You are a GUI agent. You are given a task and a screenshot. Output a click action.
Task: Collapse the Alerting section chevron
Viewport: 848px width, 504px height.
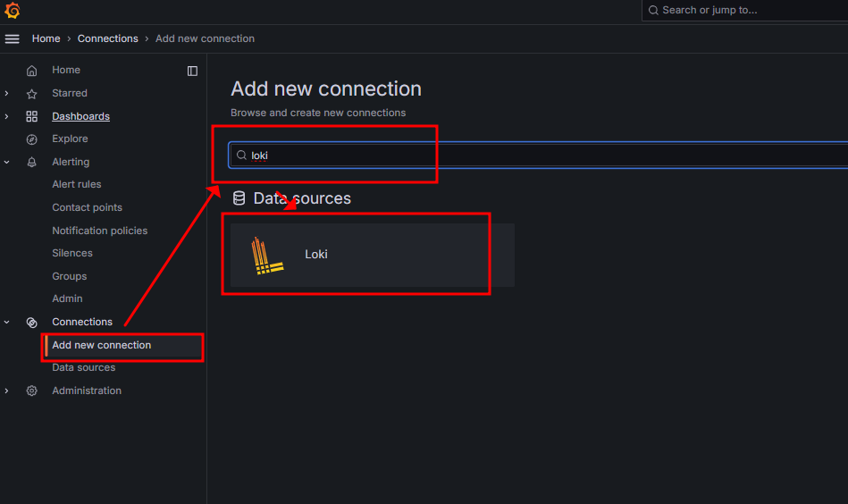[x=6, y=163]
